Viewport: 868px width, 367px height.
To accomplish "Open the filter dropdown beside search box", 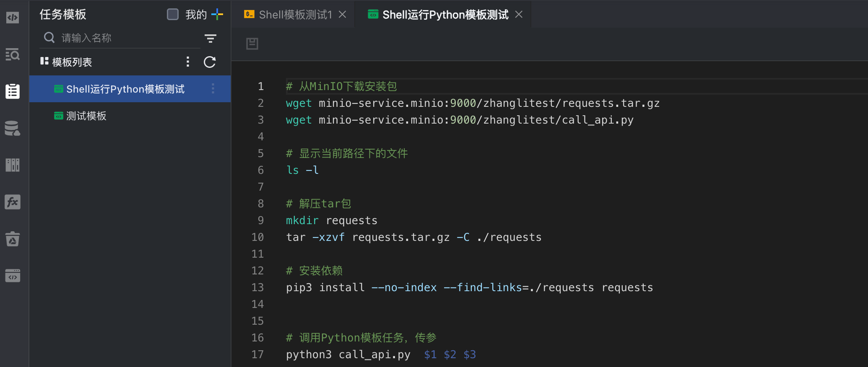I will 210,39.
